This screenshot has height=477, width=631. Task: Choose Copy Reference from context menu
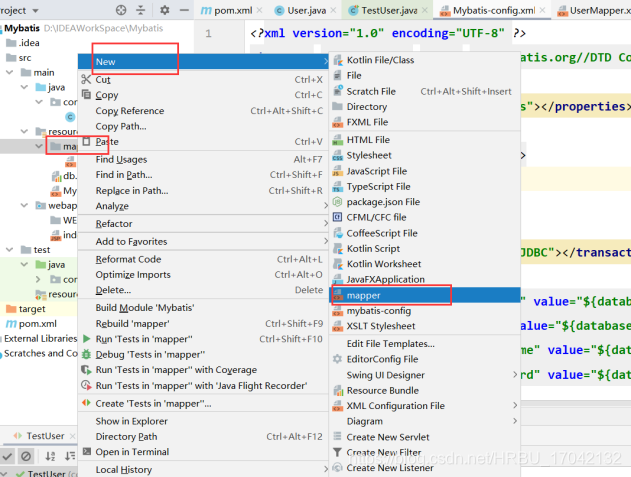[204, 111]
